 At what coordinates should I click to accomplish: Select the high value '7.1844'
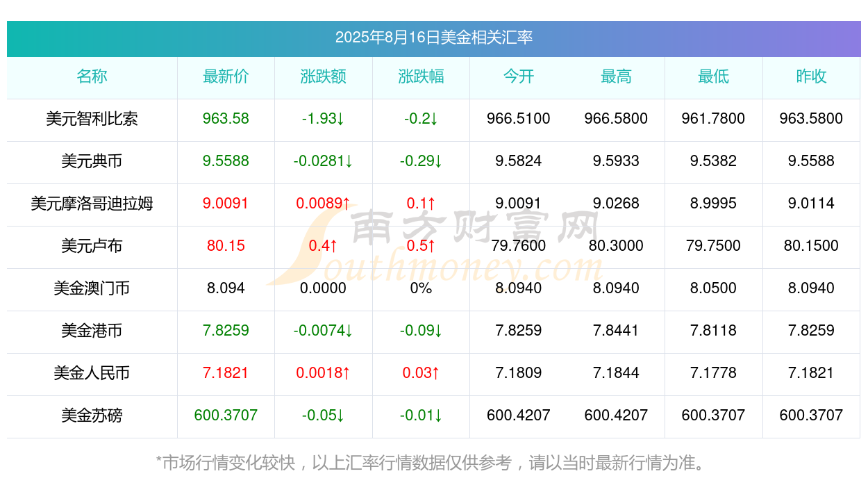[x=616, y=373]
